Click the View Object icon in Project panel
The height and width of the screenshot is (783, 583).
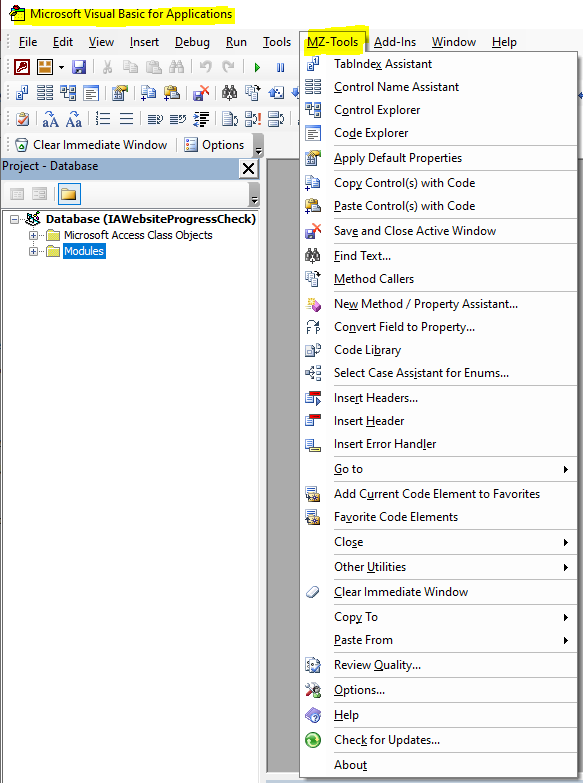pyautogui.click(x=39, y=194)
